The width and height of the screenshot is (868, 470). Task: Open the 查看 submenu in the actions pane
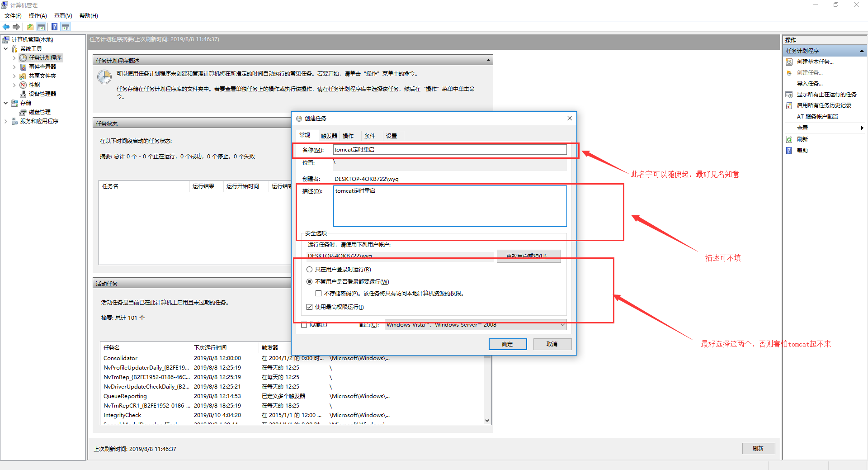pyautogui.click(x=826, y=128)
